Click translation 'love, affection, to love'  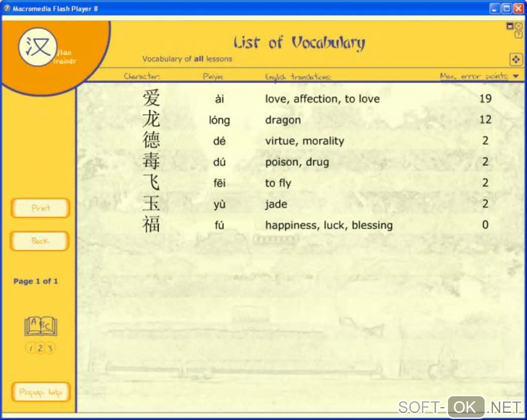point(322,99)
